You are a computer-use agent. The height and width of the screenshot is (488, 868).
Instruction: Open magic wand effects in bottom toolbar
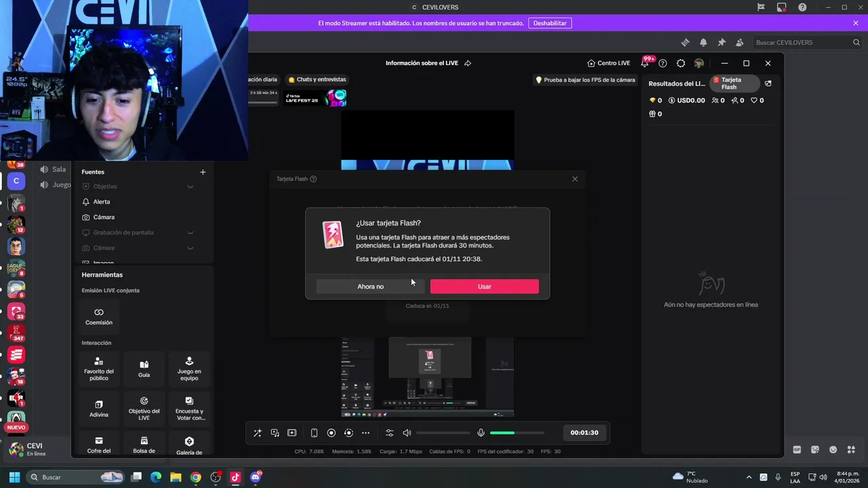(x=258, y=433)
